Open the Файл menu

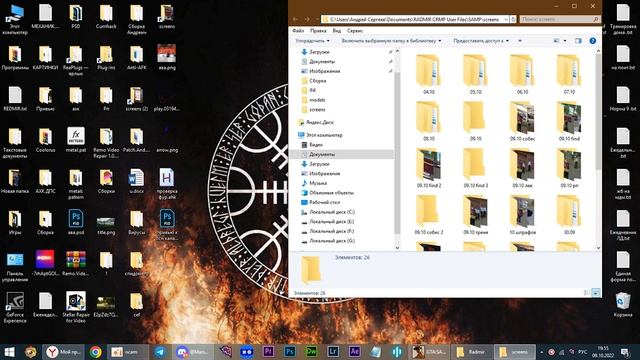click(x=298, y=31)
